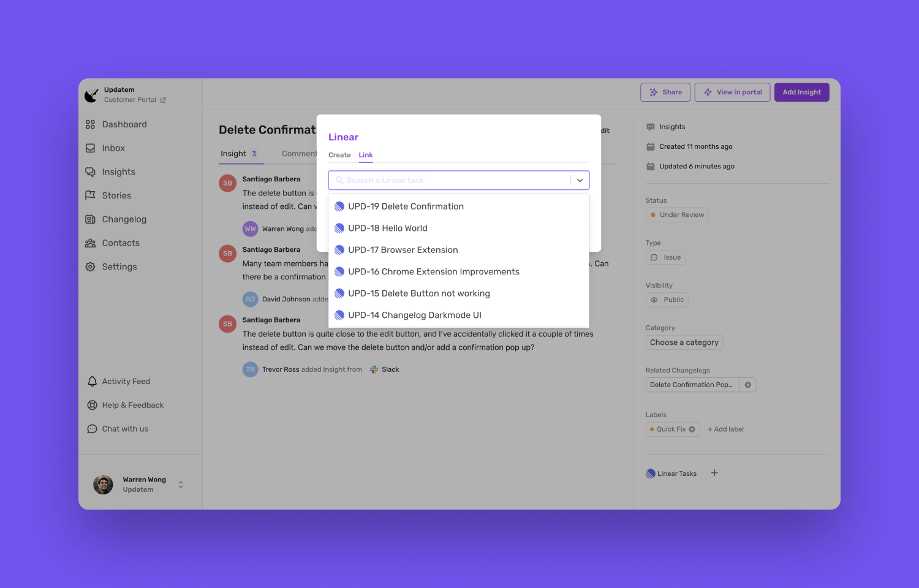Viewport: 919px width, 588px height.
Task: Remove the Quick Fix label
Action: [x=692, y=429]
